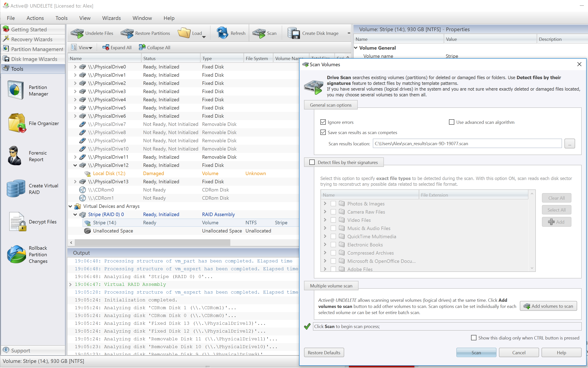Click Scan button in Scan Volumes dialog

(476, 352)
